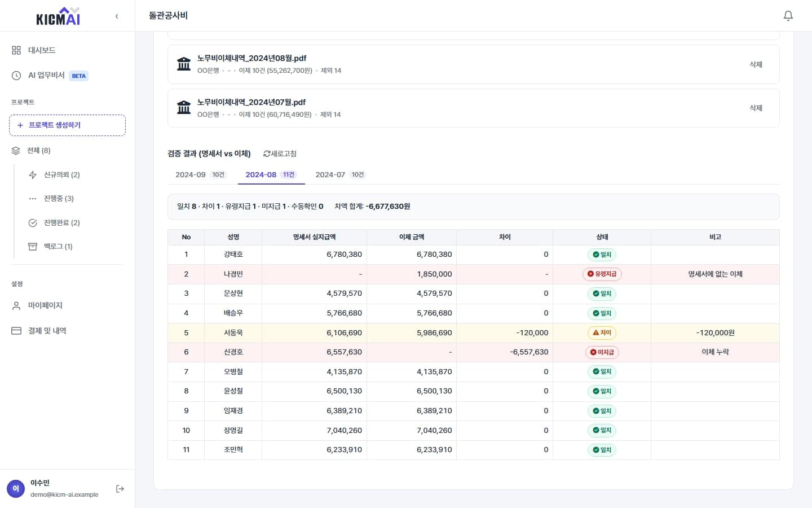The height and width of the screenshot is (508, 812).
Task: Click the 돌관공사비 page title
Action: tap(168, 16)
